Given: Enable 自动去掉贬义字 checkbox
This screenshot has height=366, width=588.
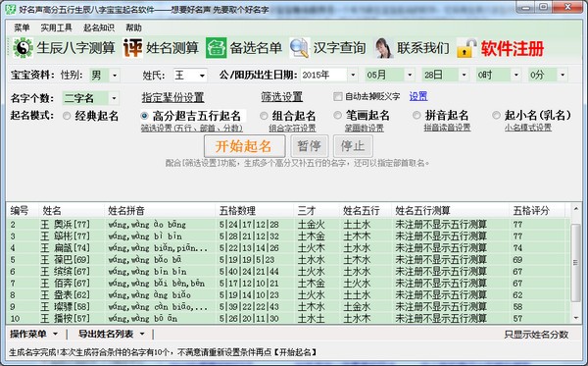Looking at the screenshot, I should (337, 97).
